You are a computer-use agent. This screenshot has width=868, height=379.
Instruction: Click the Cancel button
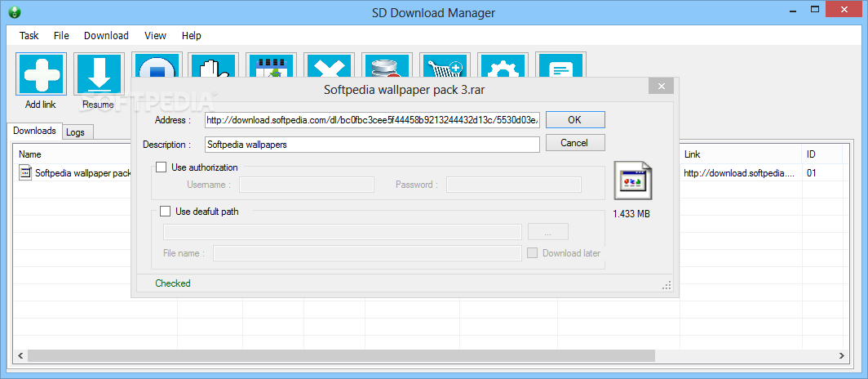tap(575, 143)
